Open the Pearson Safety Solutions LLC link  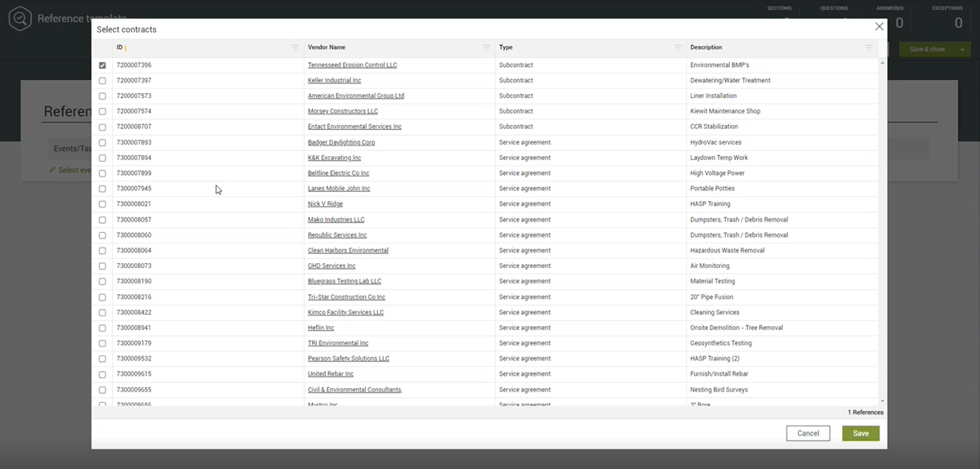[349, 359]
